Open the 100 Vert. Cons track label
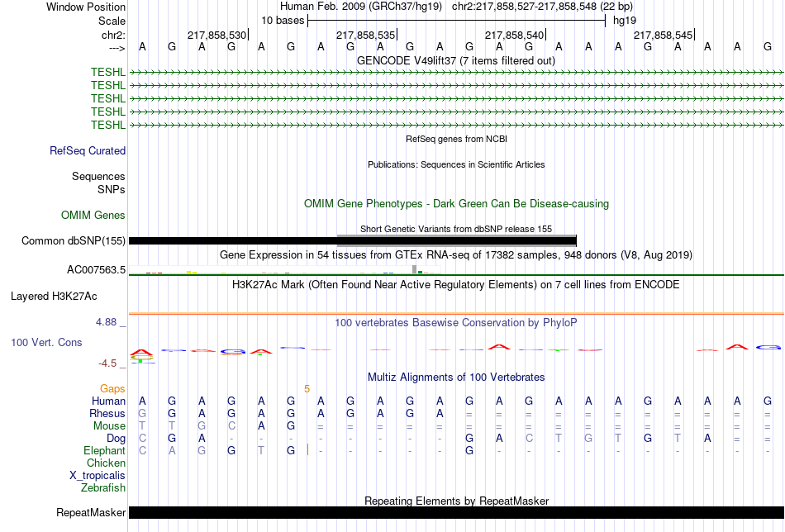Screen dimensions: 785x532 [46, 342]
